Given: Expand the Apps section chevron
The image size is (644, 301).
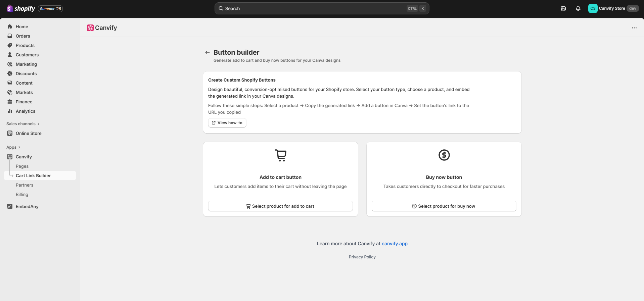Looking at the screenshot, I should tap(19, 147).
